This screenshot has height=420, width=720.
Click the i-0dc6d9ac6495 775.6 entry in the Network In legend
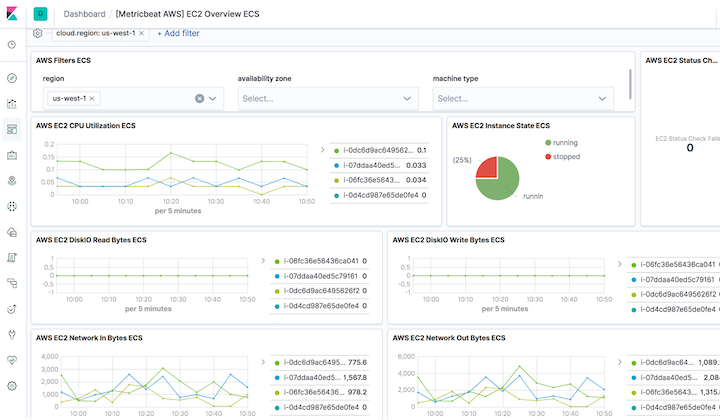320,362
